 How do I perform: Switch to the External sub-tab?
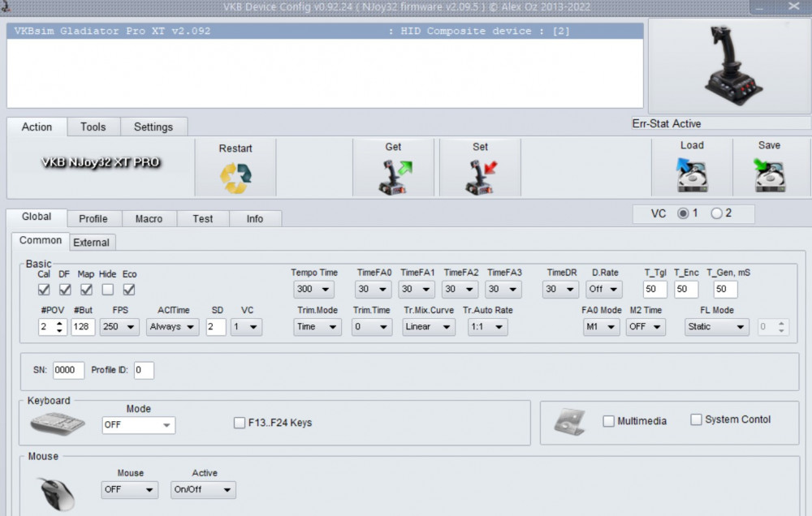click(91, 243)
